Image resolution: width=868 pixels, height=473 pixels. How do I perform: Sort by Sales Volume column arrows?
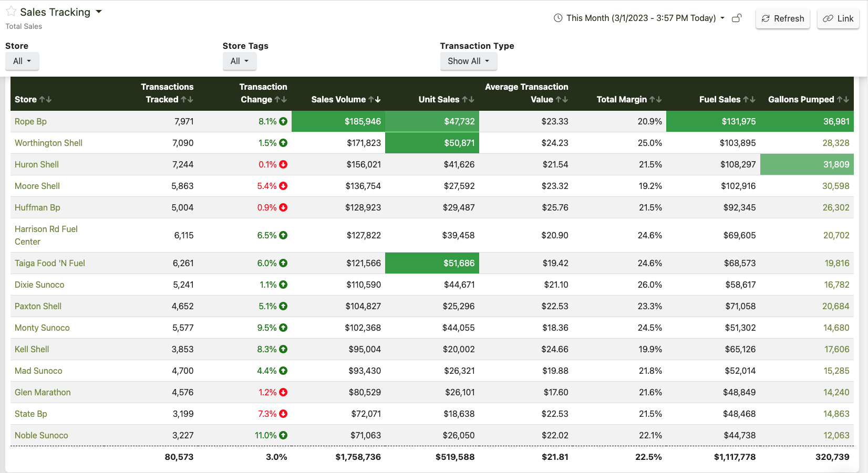[x=375, y=99]
